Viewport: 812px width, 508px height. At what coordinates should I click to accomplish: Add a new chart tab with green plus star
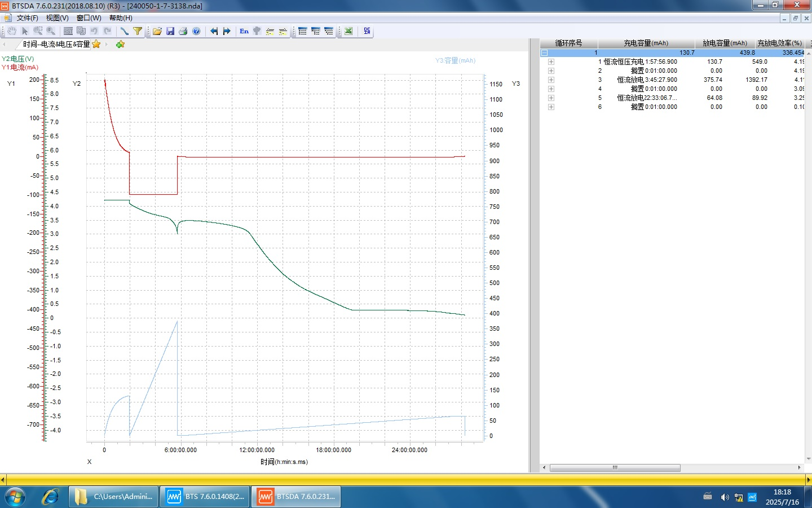pos(120,44)
